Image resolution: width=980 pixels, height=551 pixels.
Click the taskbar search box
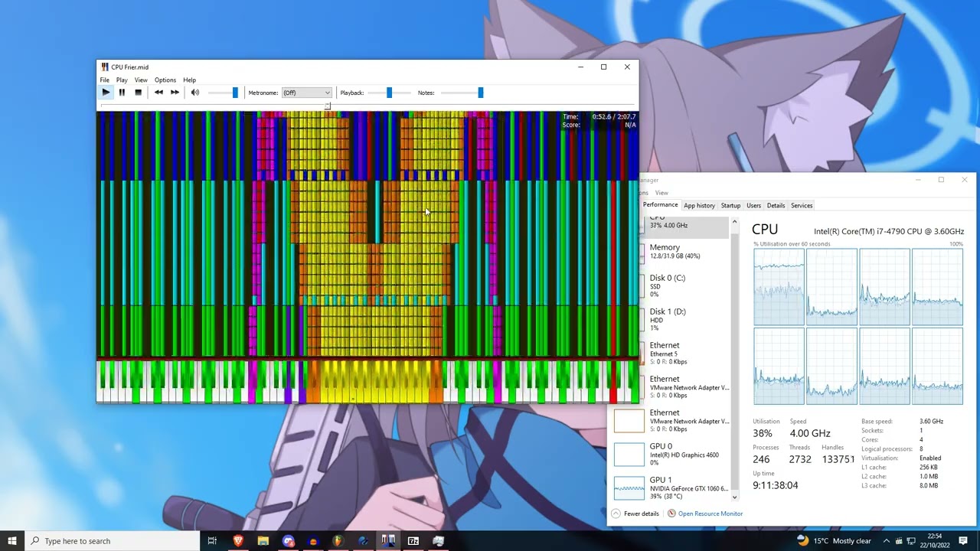(x=112, y=541)
